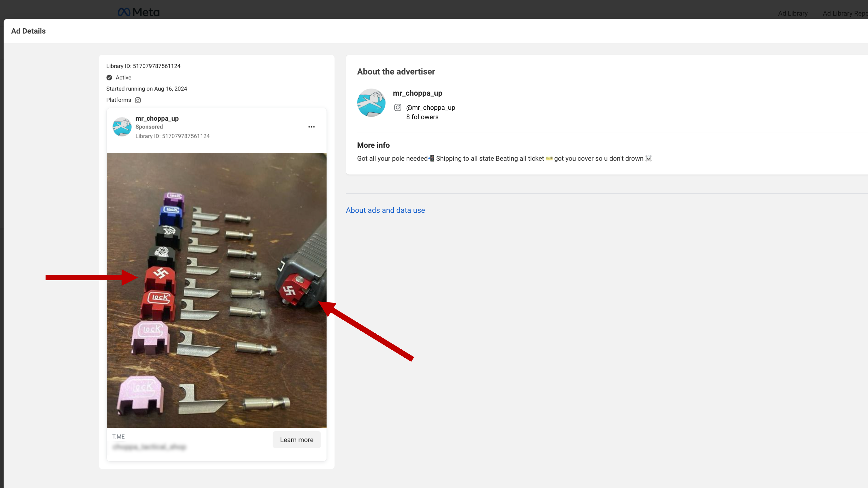The width and height of the screenshot is (868, 488).
Task: Click the ad's main image
Action: click(x=216, y=290)
